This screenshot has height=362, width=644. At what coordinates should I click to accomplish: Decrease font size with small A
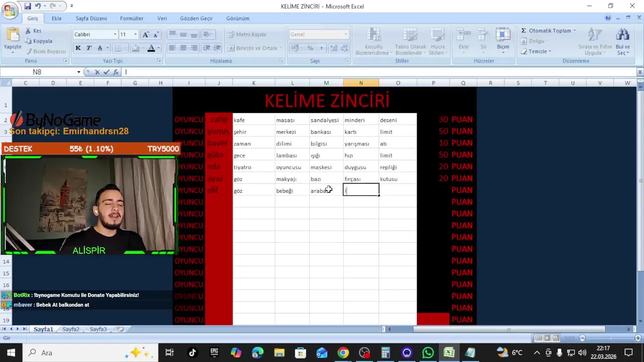(x=155, y=34)
